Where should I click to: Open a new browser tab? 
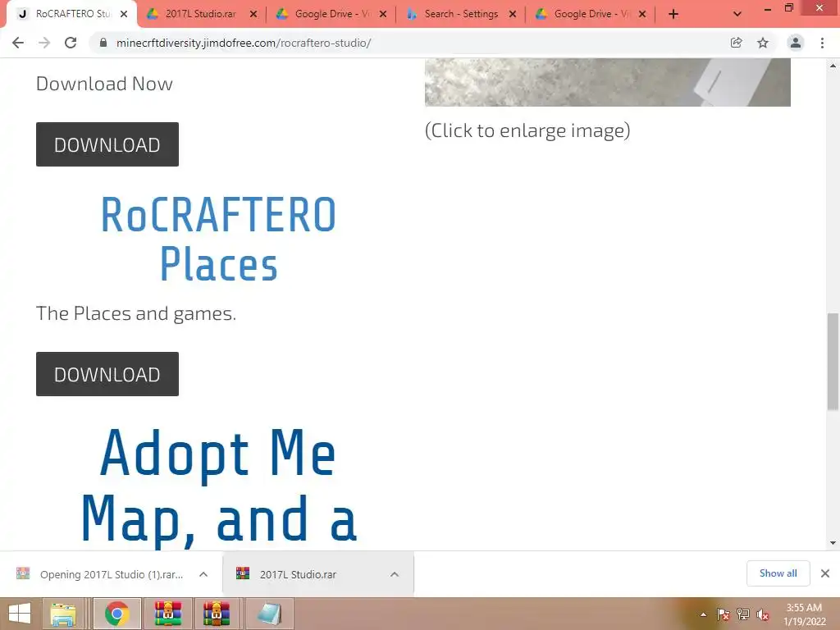673,14
